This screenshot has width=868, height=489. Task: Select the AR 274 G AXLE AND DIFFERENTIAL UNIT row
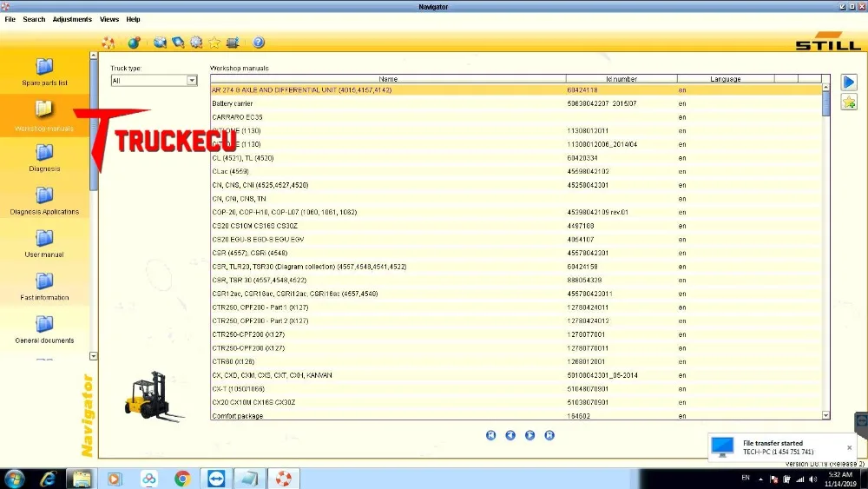click(516, 89)
